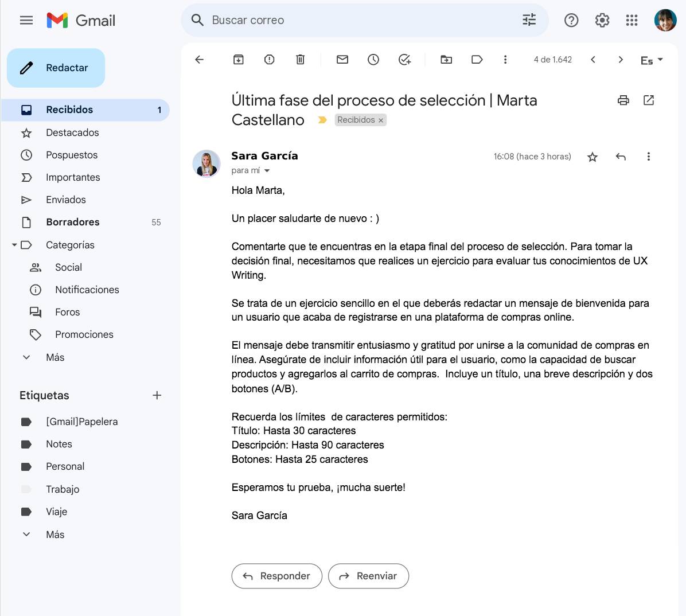The image size is (686, 616).
Task: Star the message from Sara García
Action: pos(592,156)
